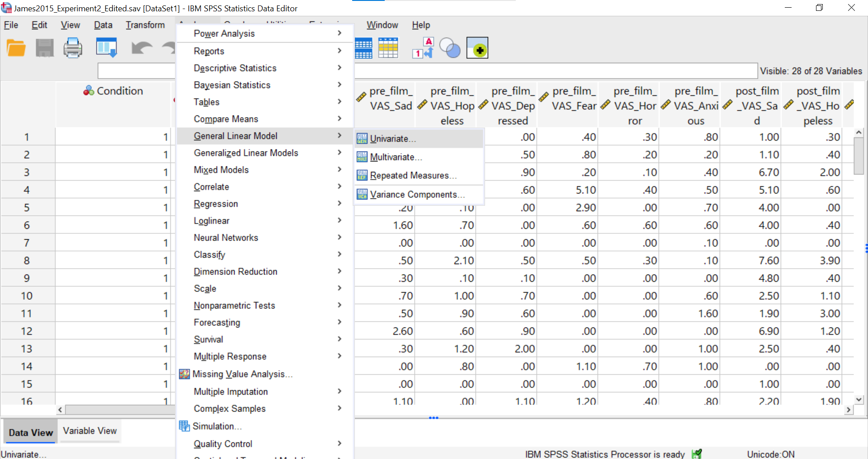
Task: Select the Condition column header
Action: coord(113,105)
